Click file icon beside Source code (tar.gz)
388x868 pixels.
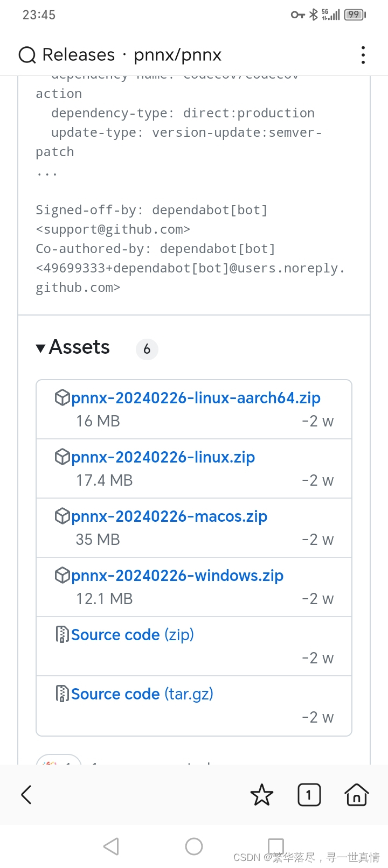click(63, 694)
